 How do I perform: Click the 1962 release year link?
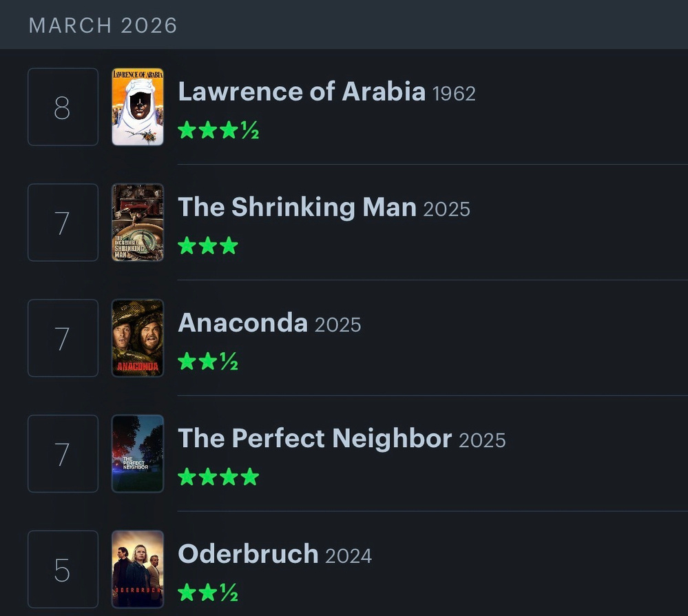pyautogui.click(x=454, y=94)
